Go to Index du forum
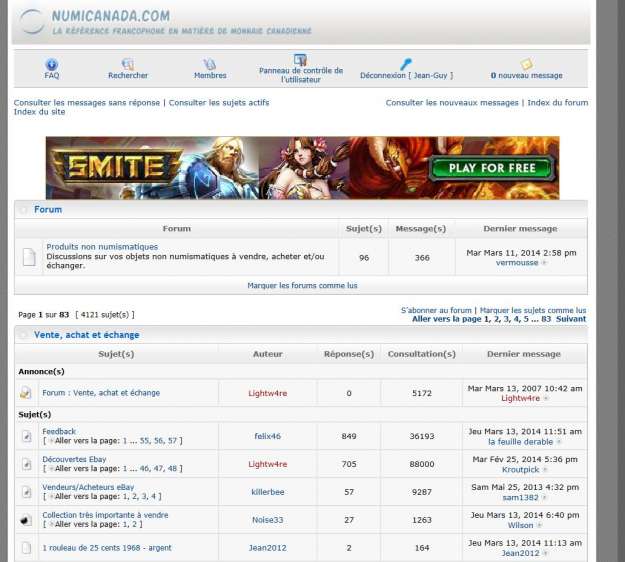The image size is (625, 562). [558, 102]
